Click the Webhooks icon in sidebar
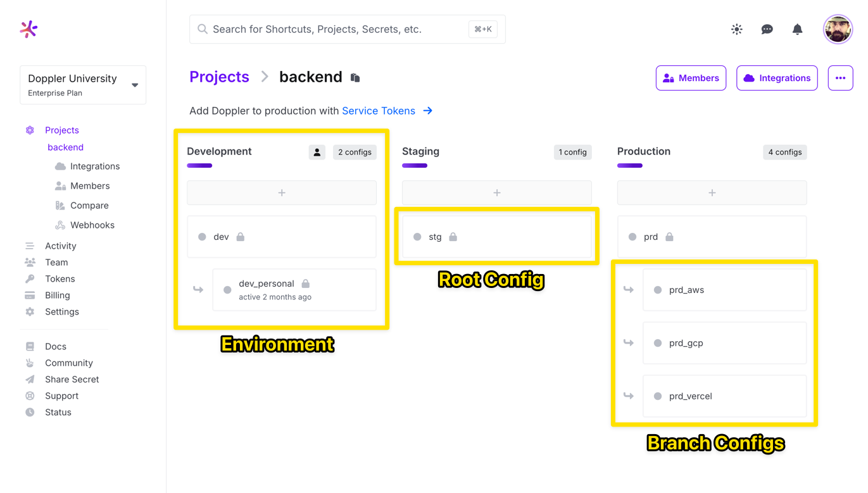This screenshot has width=868, height=493. pyautogui.click(x=60, y=225)
